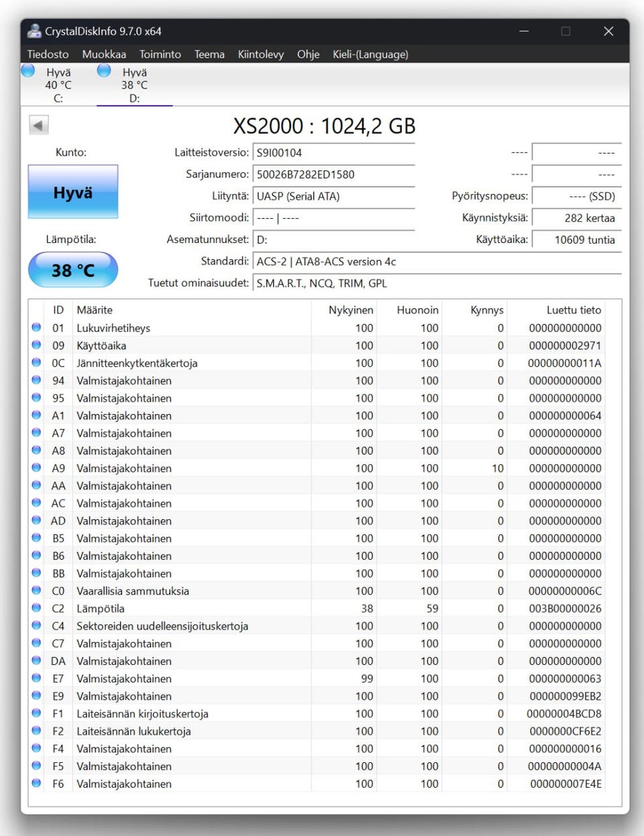Click raw value 000000099EB2

click(566, 696)
